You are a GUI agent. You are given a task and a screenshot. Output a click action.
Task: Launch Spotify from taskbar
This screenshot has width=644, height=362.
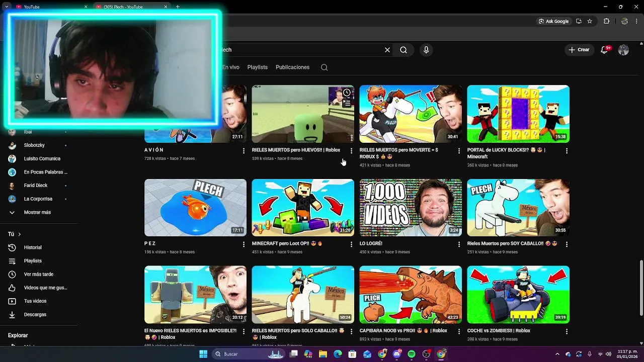point(412,354)
